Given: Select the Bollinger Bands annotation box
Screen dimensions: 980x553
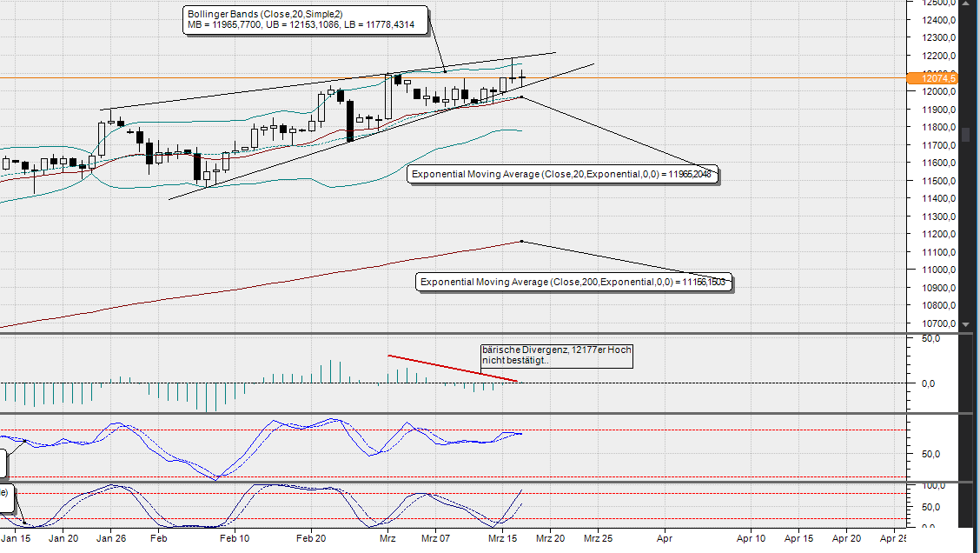Looking at the screenshot, I should coord(306,20).
